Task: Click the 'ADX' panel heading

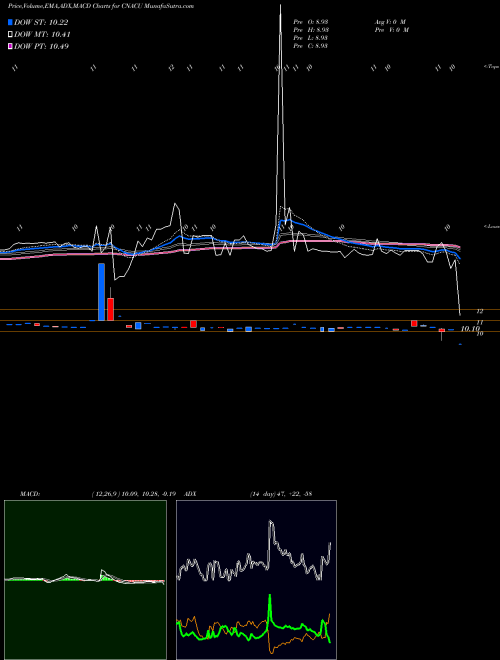Action: tap(191, 494)
